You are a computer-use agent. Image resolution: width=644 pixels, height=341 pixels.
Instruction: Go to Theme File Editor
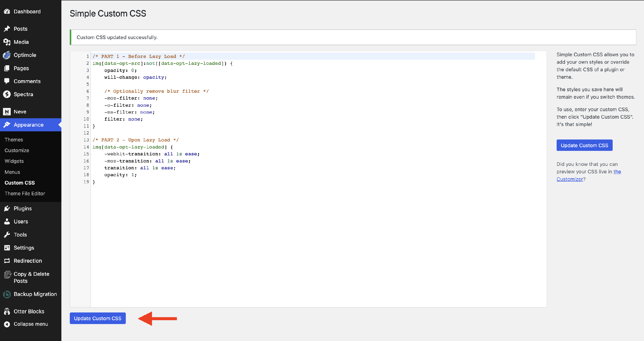(25, 194)
